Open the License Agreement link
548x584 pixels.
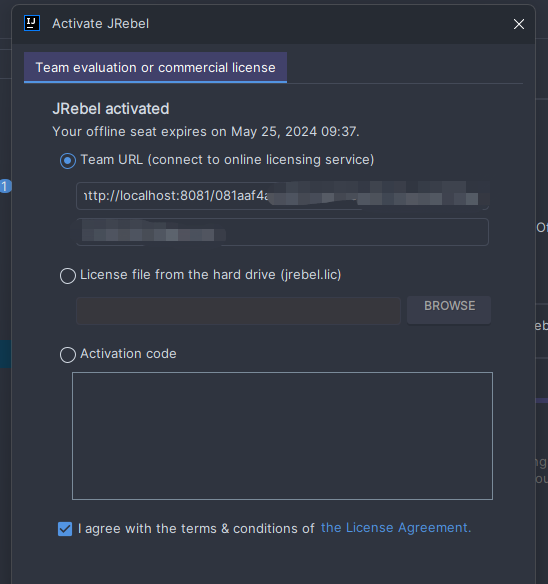click(x=396, y=528)
